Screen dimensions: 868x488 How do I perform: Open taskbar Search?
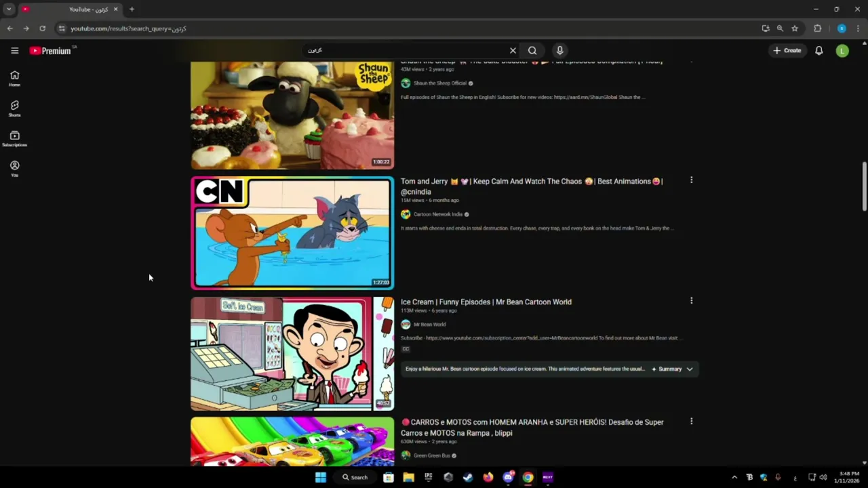pyautogui.click(x=355, y=477)
